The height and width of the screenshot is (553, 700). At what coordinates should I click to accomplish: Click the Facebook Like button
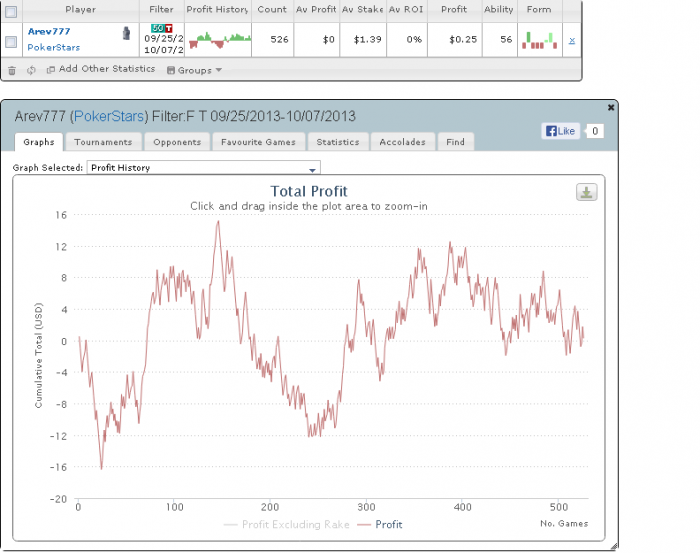(561, 131)
